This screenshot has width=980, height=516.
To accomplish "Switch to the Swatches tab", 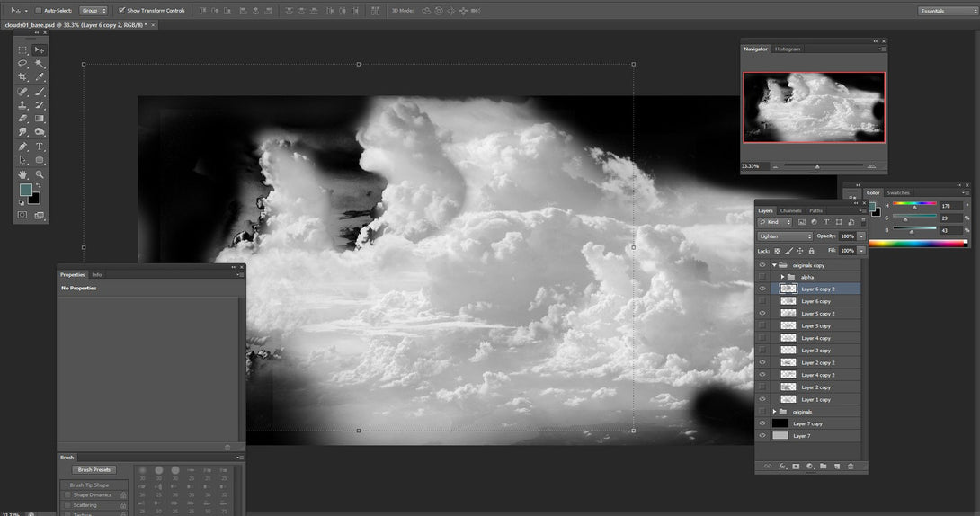I will pyautogui.click(x=898, y=192).
